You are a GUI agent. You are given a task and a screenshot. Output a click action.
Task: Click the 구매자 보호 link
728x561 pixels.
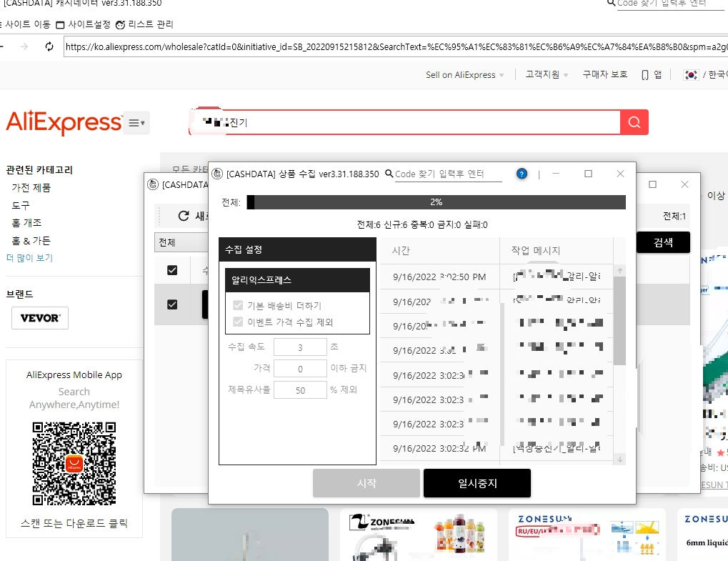pos(605,75)
